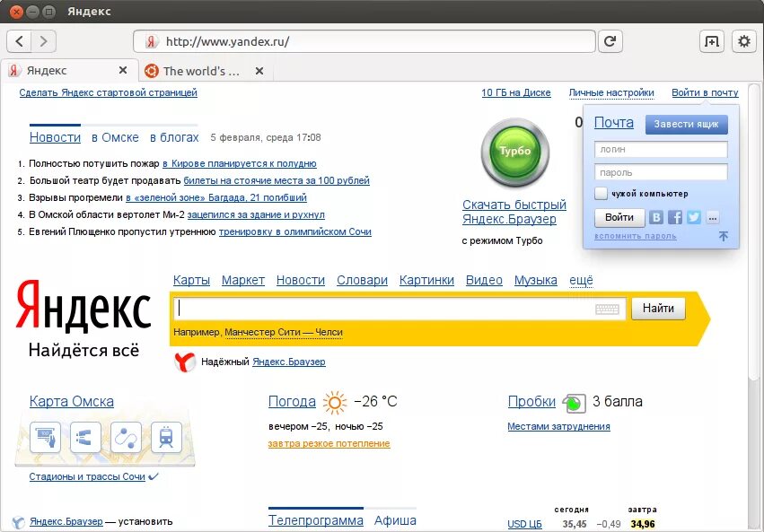Switch to Афиша tab

395,521
